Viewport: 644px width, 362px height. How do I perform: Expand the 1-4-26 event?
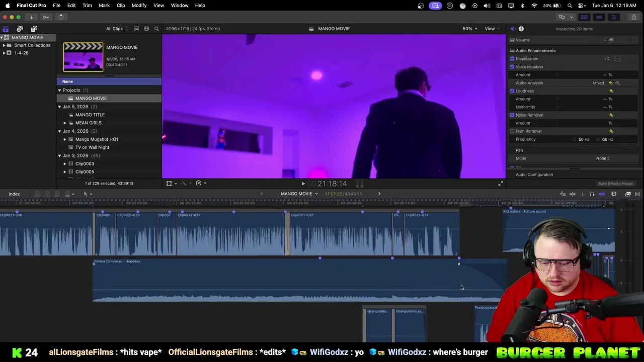[x=4, y=53]
